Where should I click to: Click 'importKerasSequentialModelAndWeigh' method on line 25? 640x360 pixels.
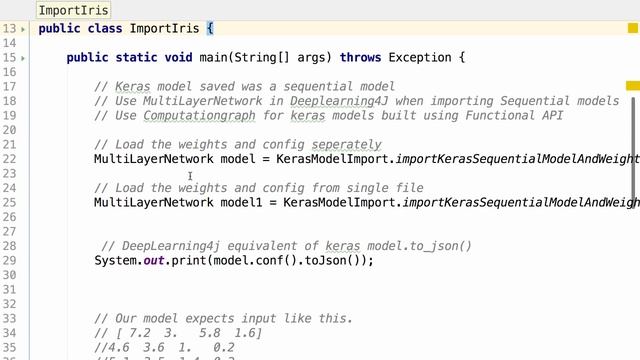[521, 203]
